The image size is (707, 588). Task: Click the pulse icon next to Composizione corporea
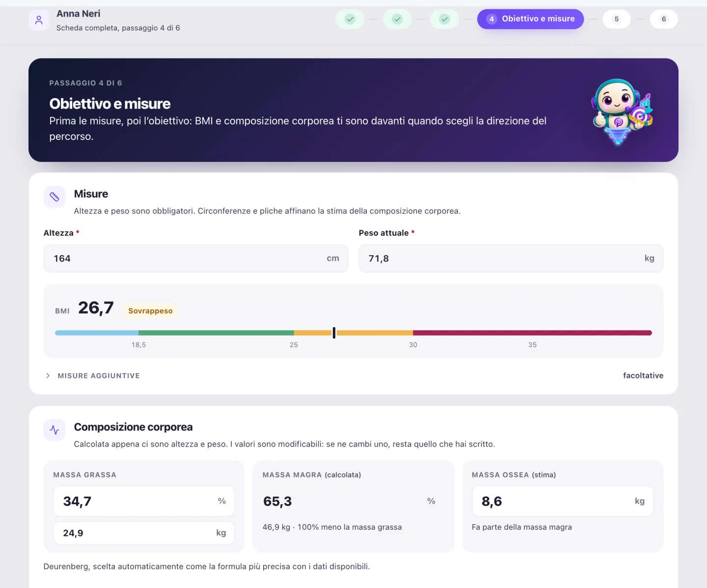54,430
